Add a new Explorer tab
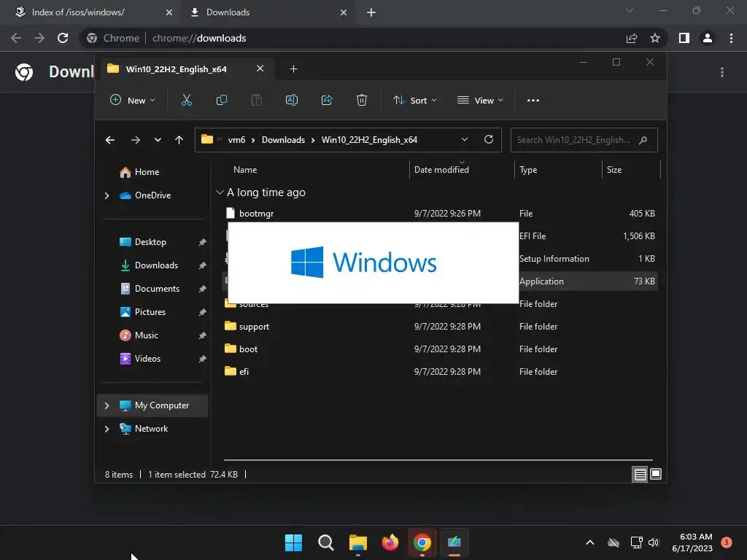Image resolution: width=747 pixels, height=560 pixels. click(293, 69)
